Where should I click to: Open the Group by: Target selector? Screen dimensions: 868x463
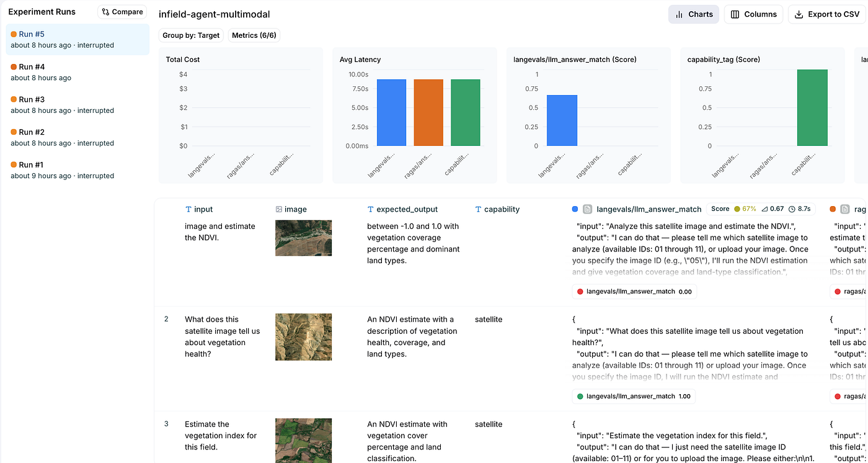point(191,35)
